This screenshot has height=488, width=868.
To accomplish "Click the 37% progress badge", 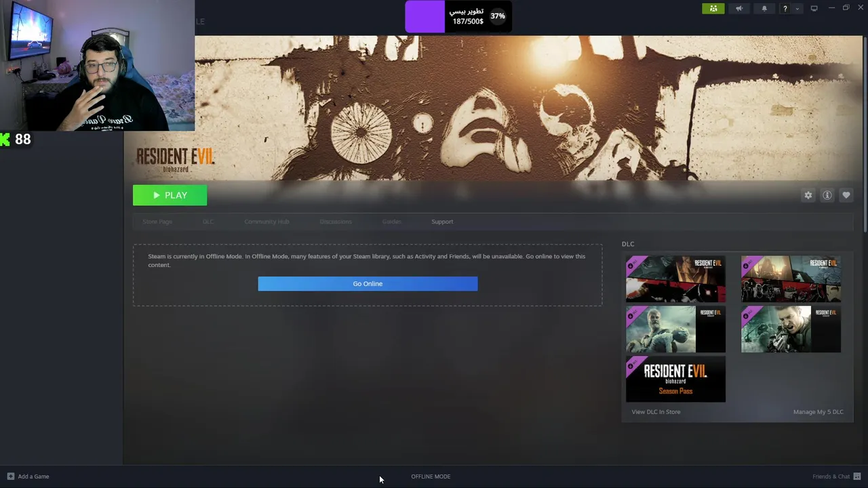I will pyautogui.click(x=498, y=16).
